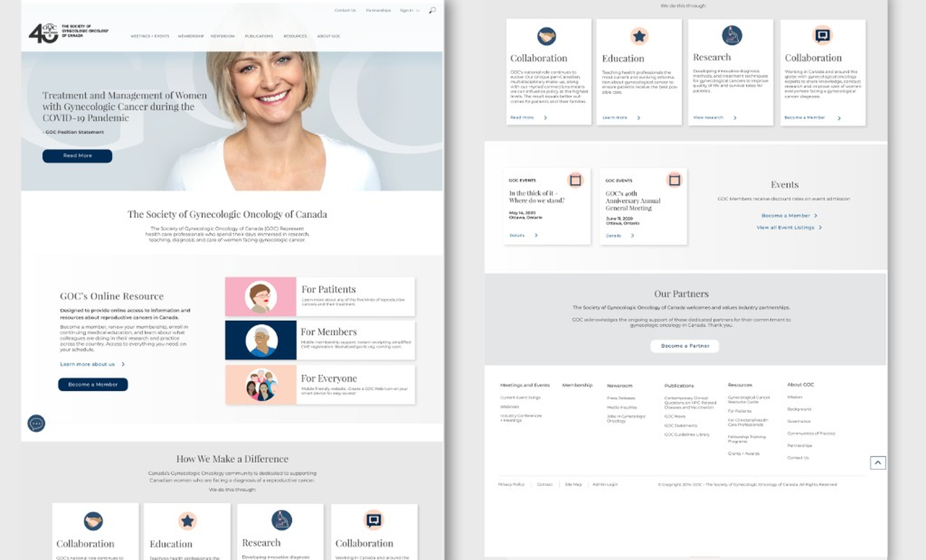The width and height of the screenshot is (926, 560).
Task: Click the back-to-top arrow button
Action: pyautogui.click(x=878, y=463)
